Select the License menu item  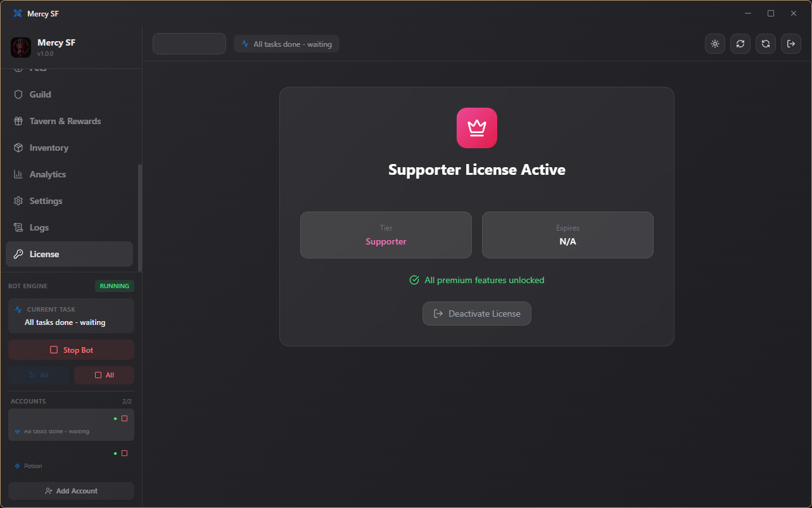tap(70, 254)
